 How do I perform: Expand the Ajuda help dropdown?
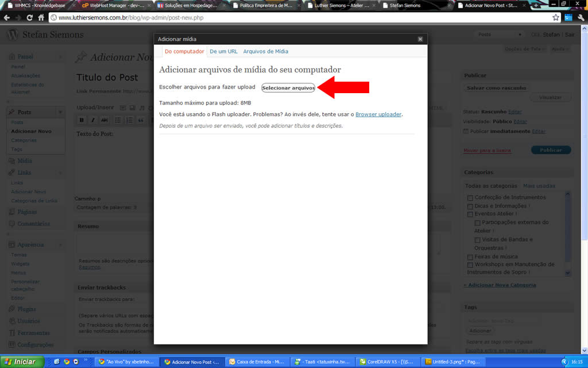pyautogui.click(x=558, y=49)
